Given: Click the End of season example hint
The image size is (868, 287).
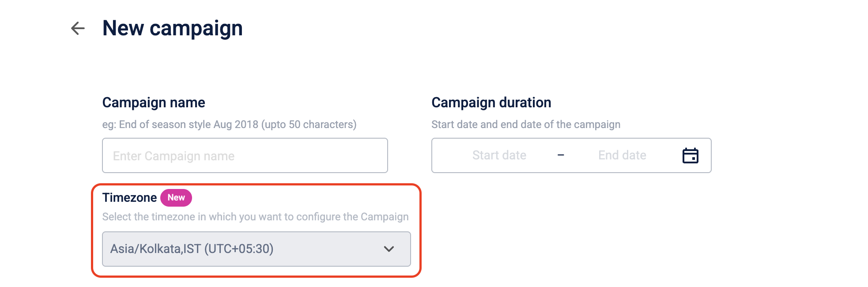Looking at the screenshot, I should point(229,125).
